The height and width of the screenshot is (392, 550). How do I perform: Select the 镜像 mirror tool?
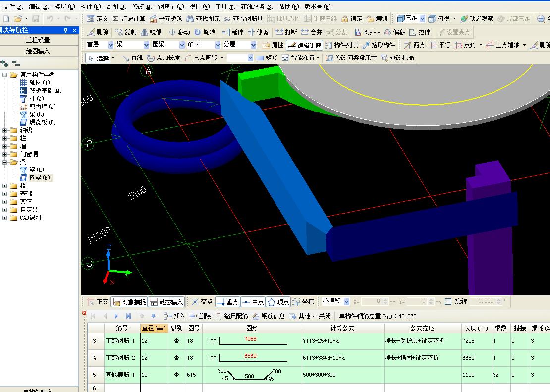click(x=151, y=32)
